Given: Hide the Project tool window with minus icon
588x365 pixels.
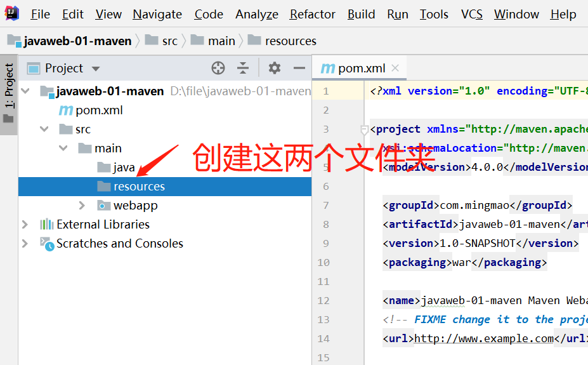Looking at the screenshot, I should pyautogui.click(x=299, y=69).
